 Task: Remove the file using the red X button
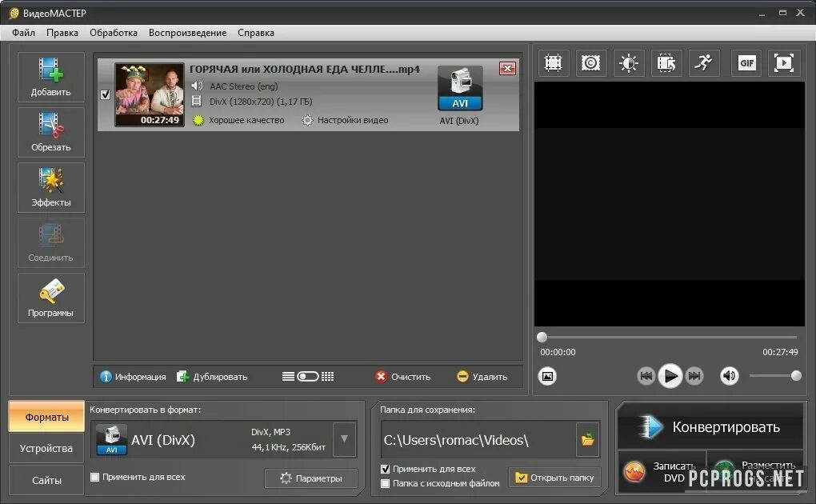(507, 68)
